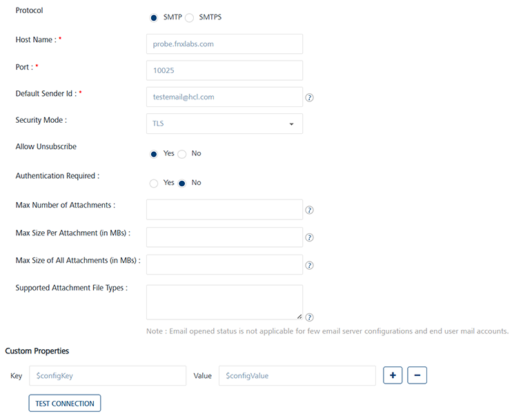The height and width of the screenshot is (414, 532).
Task: Click help icon for Max Size of All Attachments
Action: tap(309, 265)
